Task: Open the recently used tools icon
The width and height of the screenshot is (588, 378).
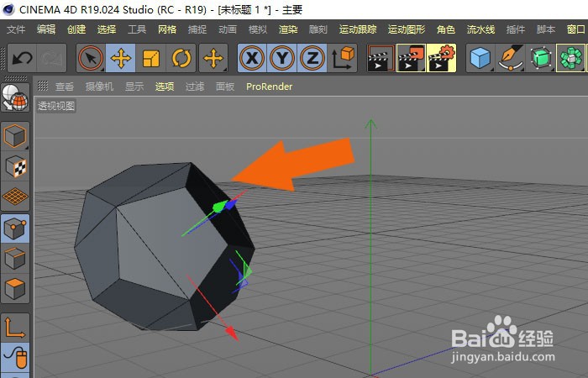Action: point(213,58)
